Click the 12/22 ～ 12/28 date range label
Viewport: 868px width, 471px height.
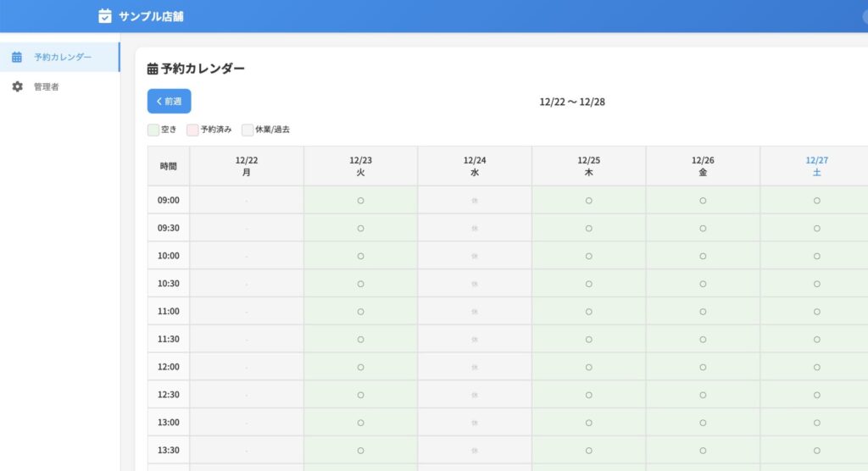click(x=572, y=102)
